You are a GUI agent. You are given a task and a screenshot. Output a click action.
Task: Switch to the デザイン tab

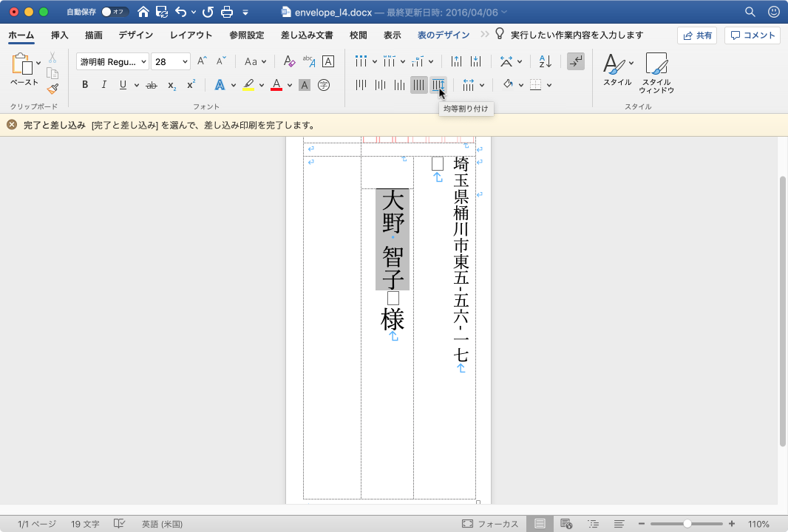point(136,35)
